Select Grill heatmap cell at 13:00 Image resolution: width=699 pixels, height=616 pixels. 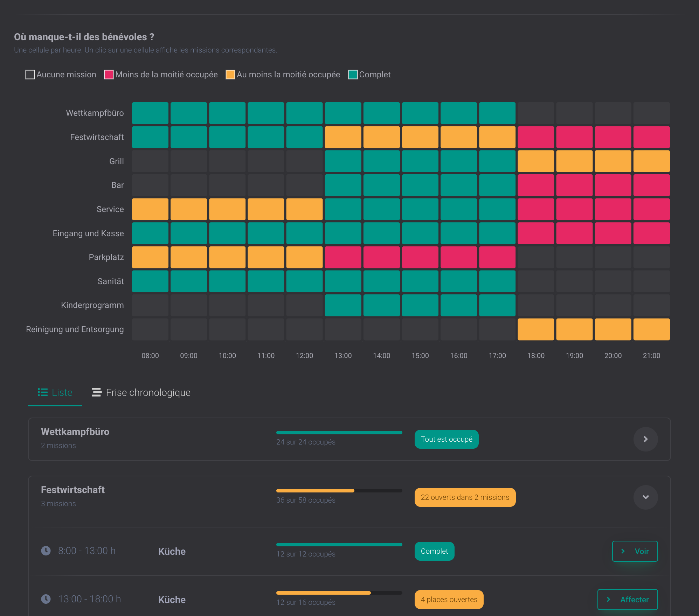tap(343, 161)
